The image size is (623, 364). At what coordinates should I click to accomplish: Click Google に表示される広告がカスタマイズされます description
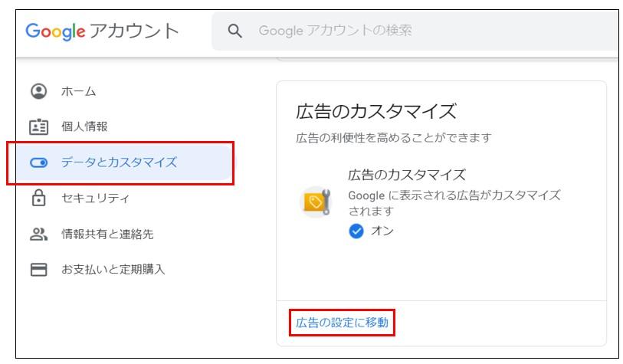coord(454,202)
